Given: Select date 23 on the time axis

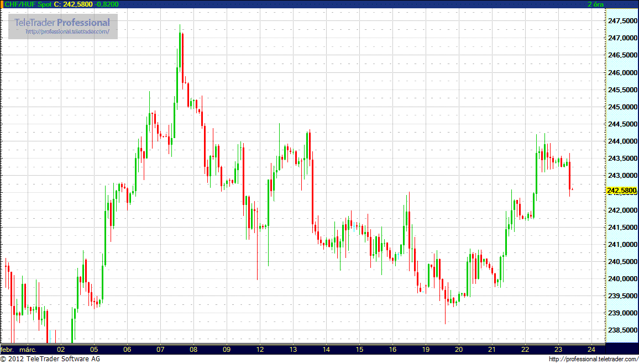Looking at the screenshot, I should (558, 350).
